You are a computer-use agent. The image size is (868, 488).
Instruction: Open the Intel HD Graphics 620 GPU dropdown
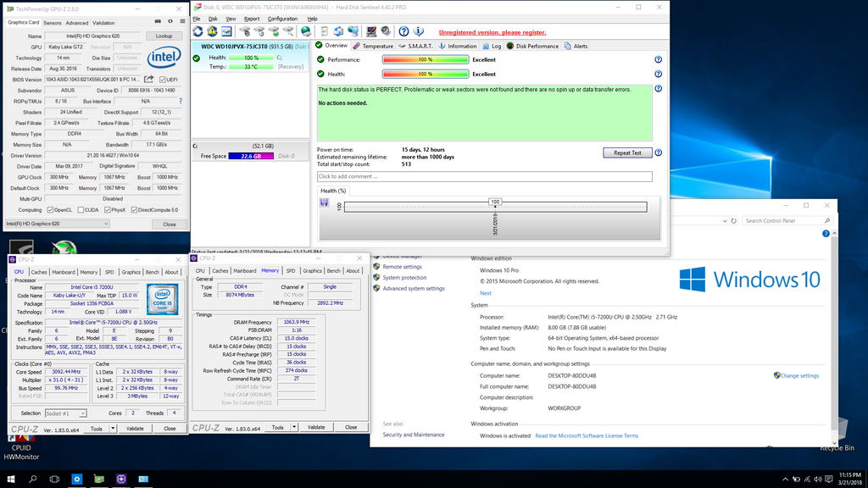point(56,224)
